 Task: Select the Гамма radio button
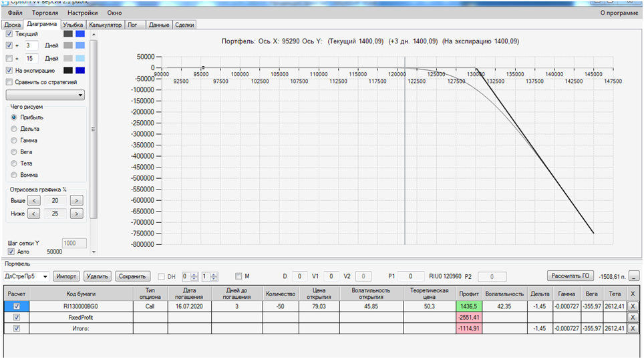(x=14, y=140)
